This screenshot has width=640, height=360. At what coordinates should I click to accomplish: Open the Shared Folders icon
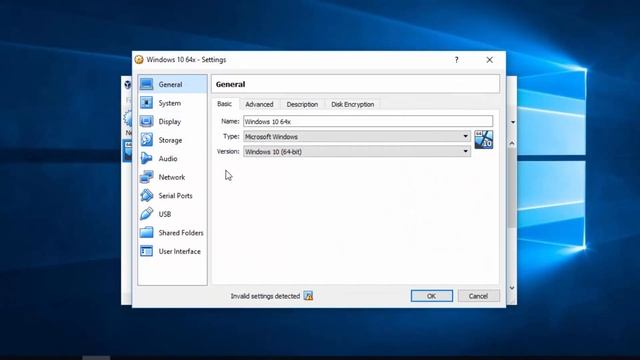[x=147, y=233]
